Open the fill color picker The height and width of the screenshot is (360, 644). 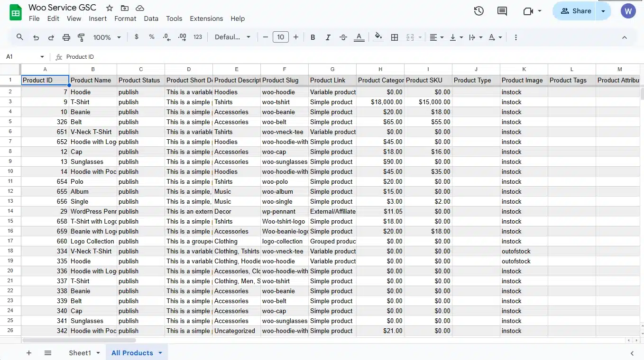(x=378, y=37)
